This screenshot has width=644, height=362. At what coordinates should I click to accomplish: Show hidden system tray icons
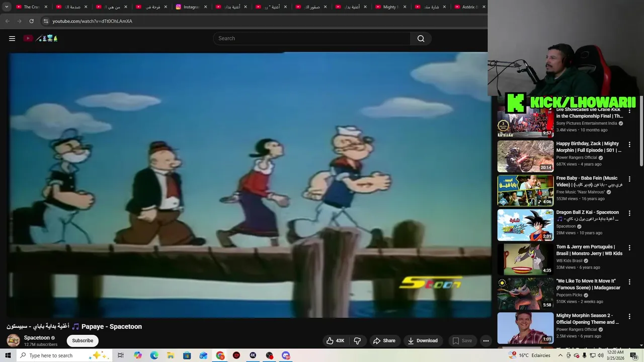pyautogui.click(x=560, y=355)
